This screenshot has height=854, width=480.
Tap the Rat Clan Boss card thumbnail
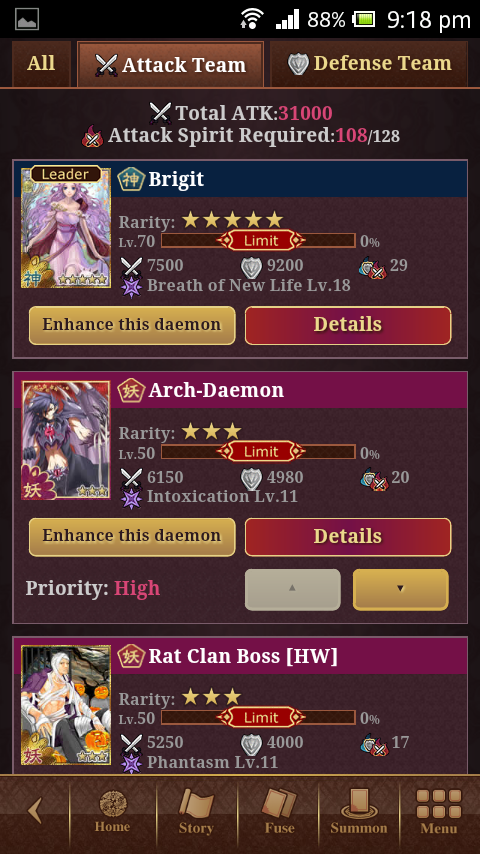pos(66,705)
